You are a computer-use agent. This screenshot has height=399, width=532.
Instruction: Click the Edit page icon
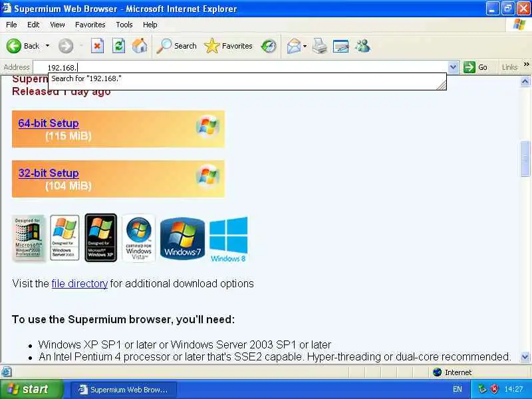point(340,46)
